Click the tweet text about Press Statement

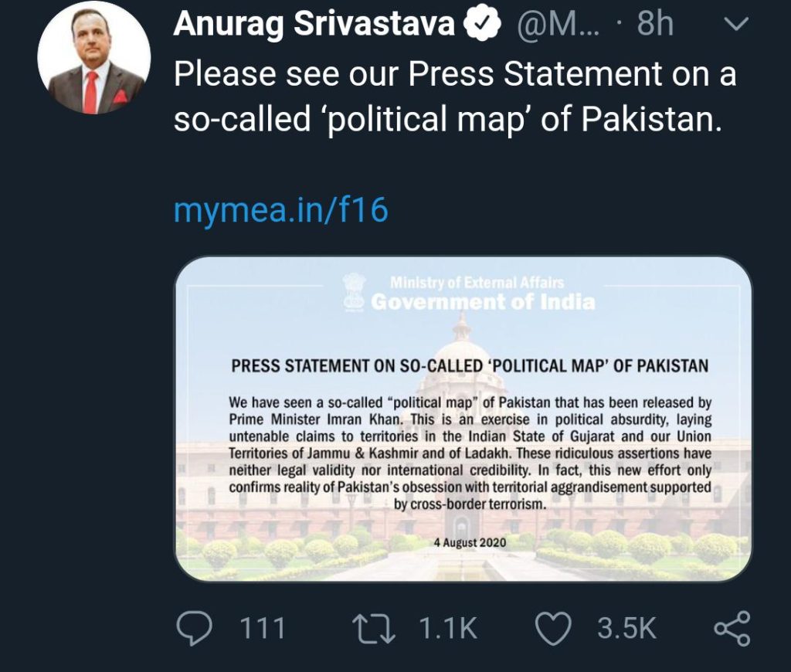click(x=454, y=97)
